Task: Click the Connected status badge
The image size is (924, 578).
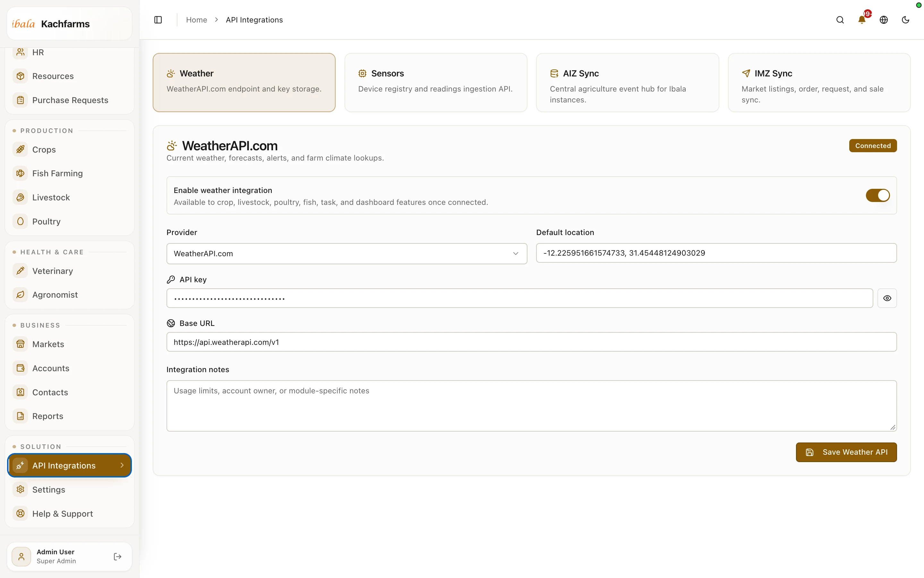Action: (x=873, y=146)
